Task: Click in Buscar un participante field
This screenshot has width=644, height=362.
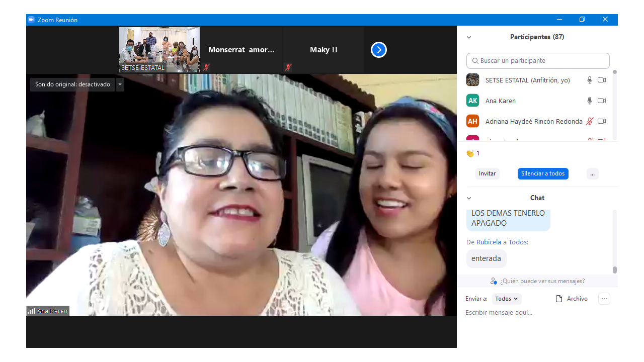Action: coord(538,61)
